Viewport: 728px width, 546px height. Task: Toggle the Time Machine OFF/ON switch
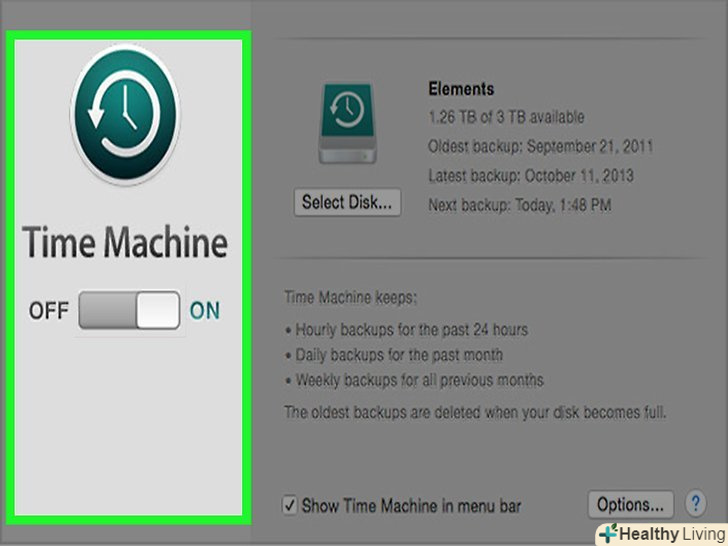tap(129, 310)
